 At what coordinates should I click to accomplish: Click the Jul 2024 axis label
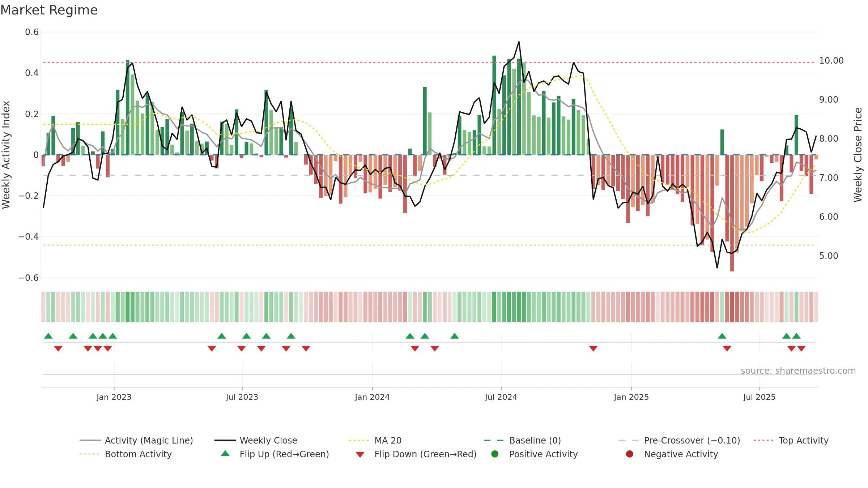(x=501, y=397)
